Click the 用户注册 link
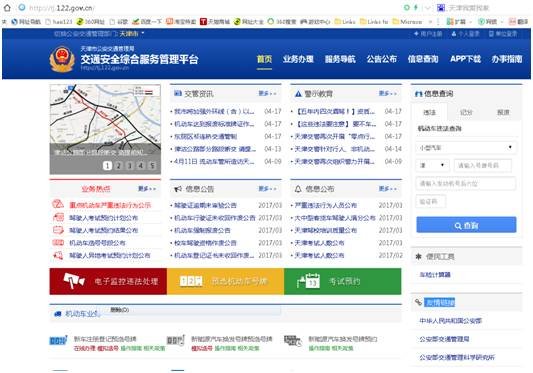The height and width of the screenshot is (373, 533). (428, 34)
